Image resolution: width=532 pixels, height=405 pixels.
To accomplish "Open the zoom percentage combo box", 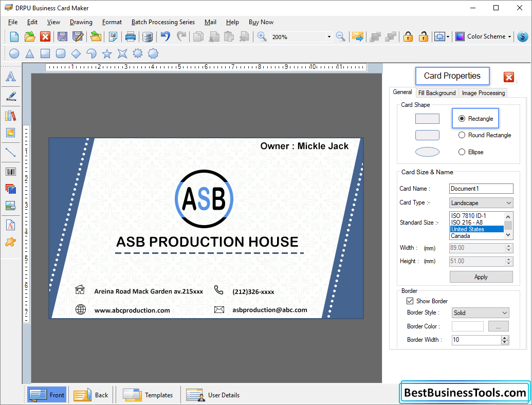I will pos(330,36).
